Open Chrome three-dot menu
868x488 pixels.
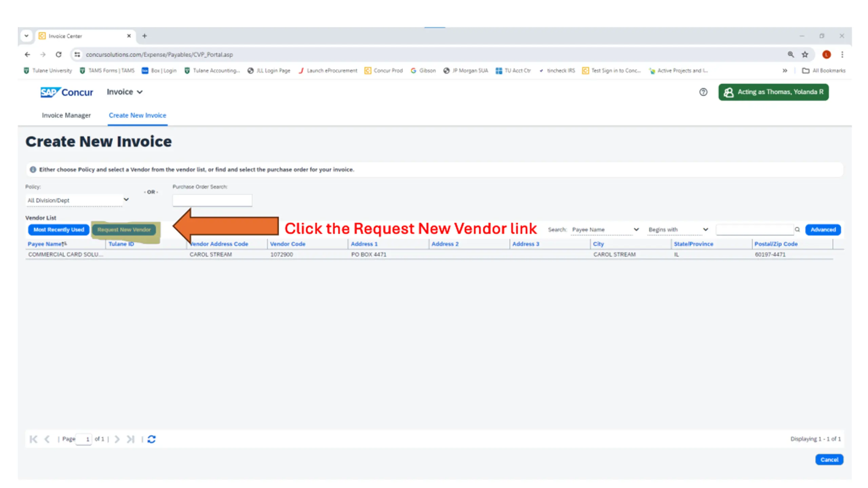pos(842,55)
